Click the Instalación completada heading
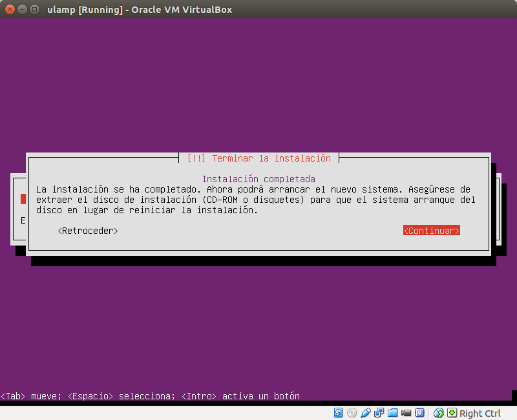Screen dimensions: 517x420 point(258,178)
